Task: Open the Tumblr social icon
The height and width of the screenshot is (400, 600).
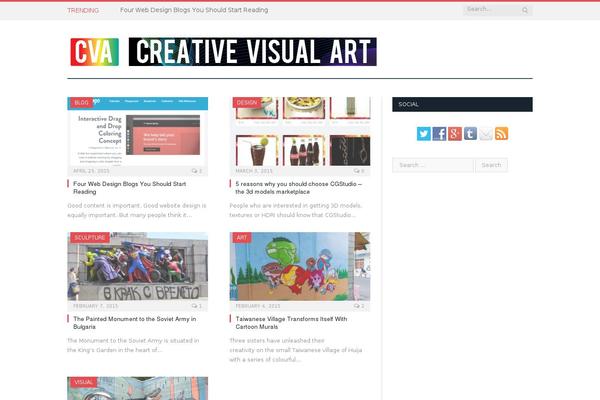Action: tap(471, 134)
